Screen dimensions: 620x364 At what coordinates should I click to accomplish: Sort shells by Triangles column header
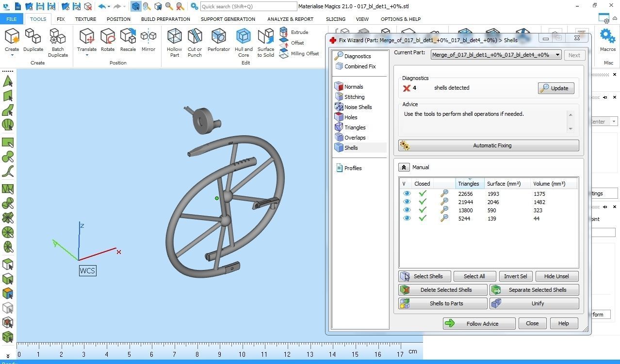pos(469,184)
